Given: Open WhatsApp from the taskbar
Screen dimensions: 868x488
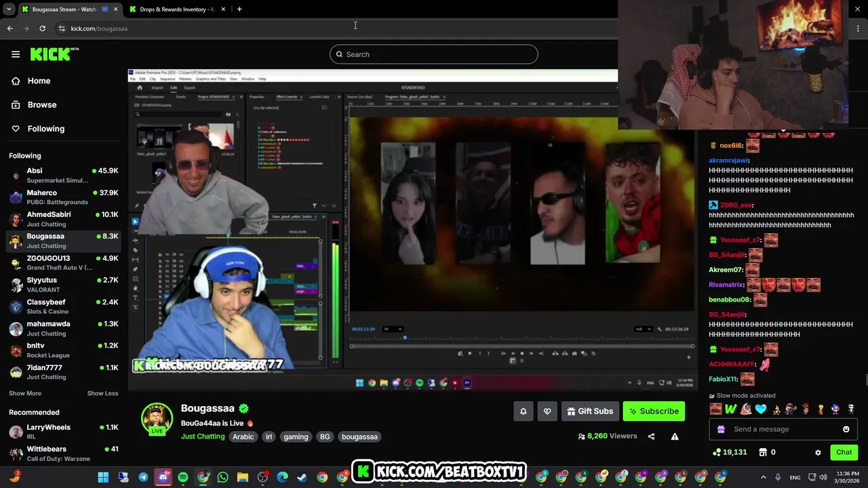Looking at the screenshot, I should pos(222,477).
